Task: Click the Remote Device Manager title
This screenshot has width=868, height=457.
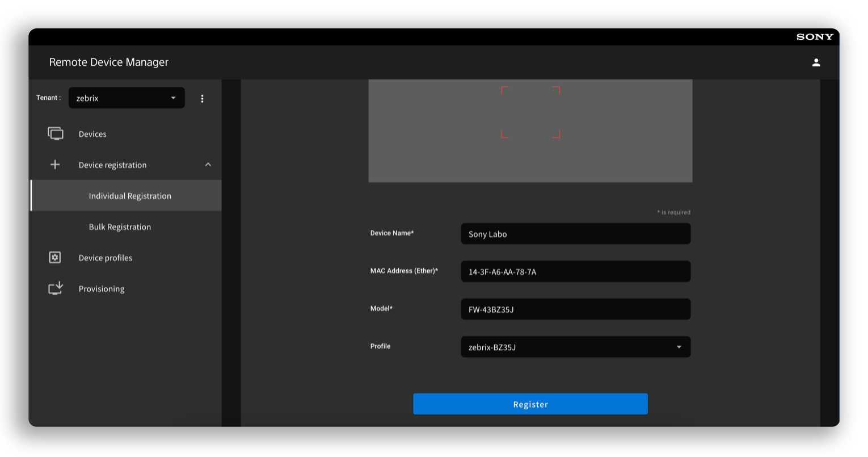Action: [x=109, y=62]
